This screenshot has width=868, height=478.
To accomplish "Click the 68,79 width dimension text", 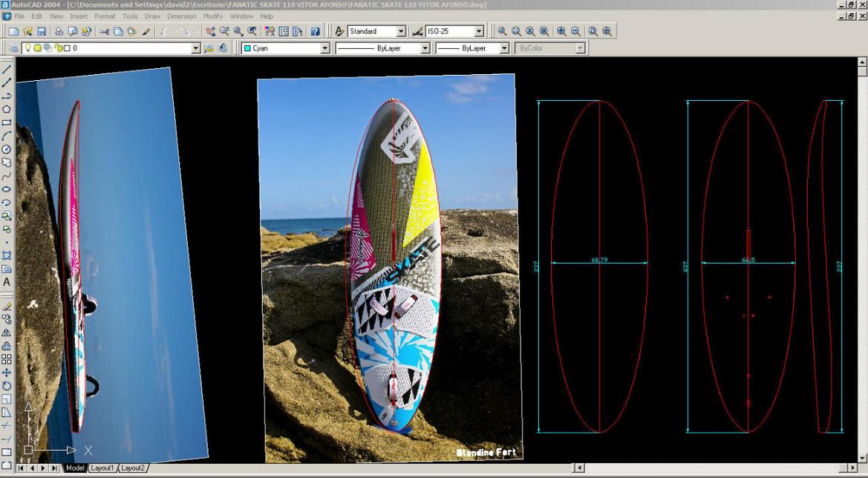I will coord(599,259).
